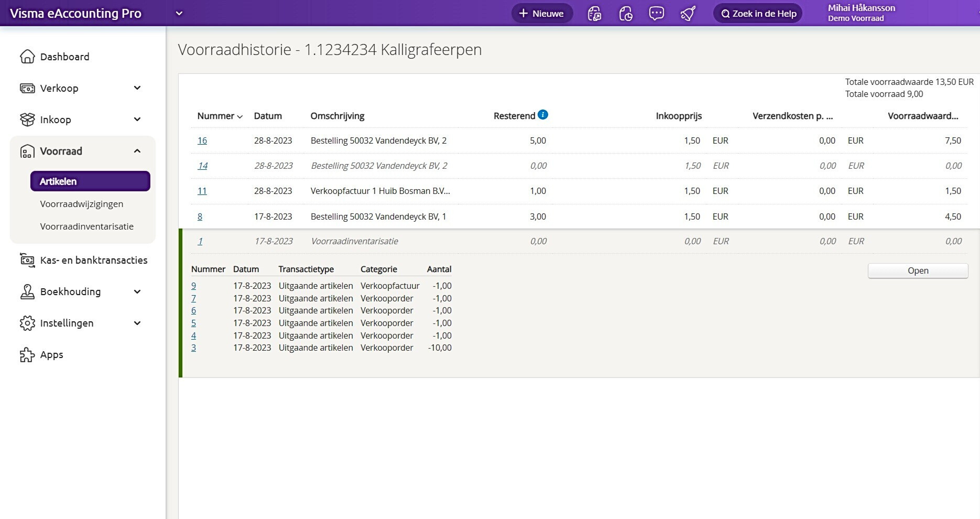Open stock transaction number 16 link
980x519 pixels.
(202, 140)
